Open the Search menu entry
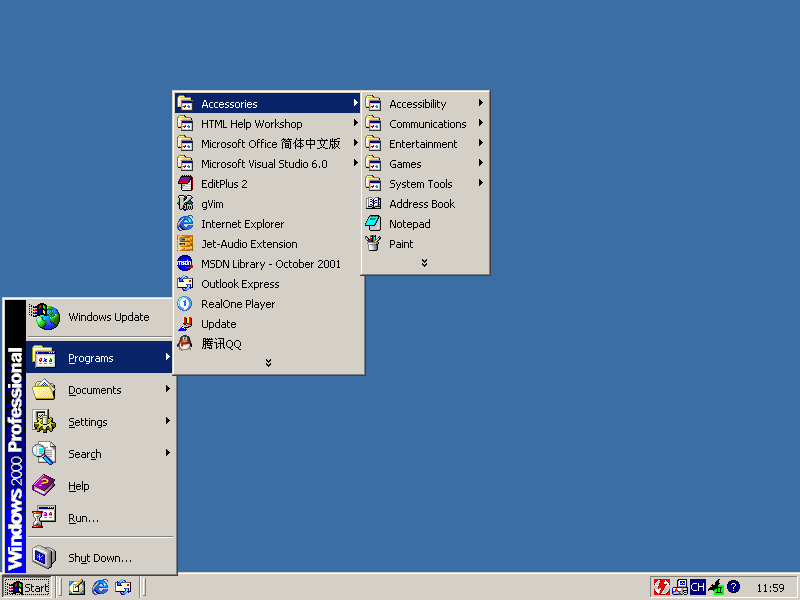The width and height of the screenshot is (800, 600). pyautogui.click(x=99, y=454)
